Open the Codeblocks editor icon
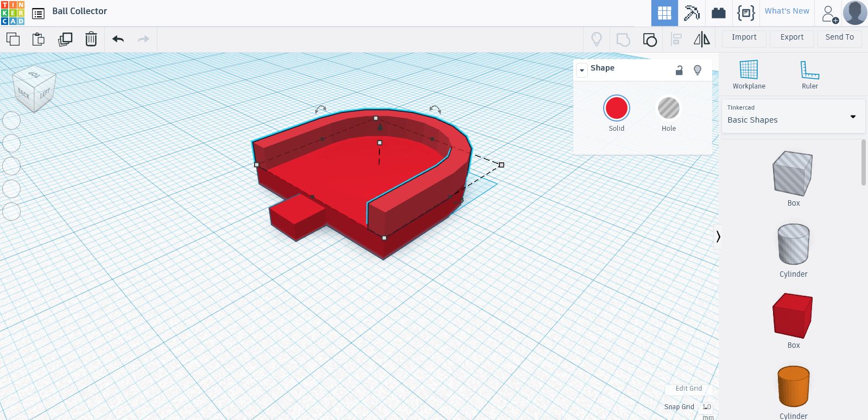 [746, 13]
